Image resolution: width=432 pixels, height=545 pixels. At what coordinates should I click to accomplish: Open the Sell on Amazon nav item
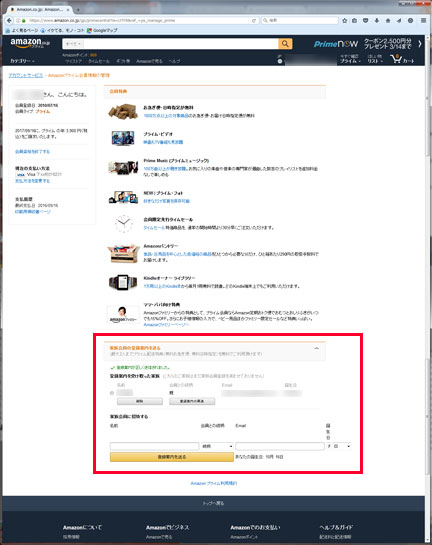pyautogui.click(x=149, y=61)
